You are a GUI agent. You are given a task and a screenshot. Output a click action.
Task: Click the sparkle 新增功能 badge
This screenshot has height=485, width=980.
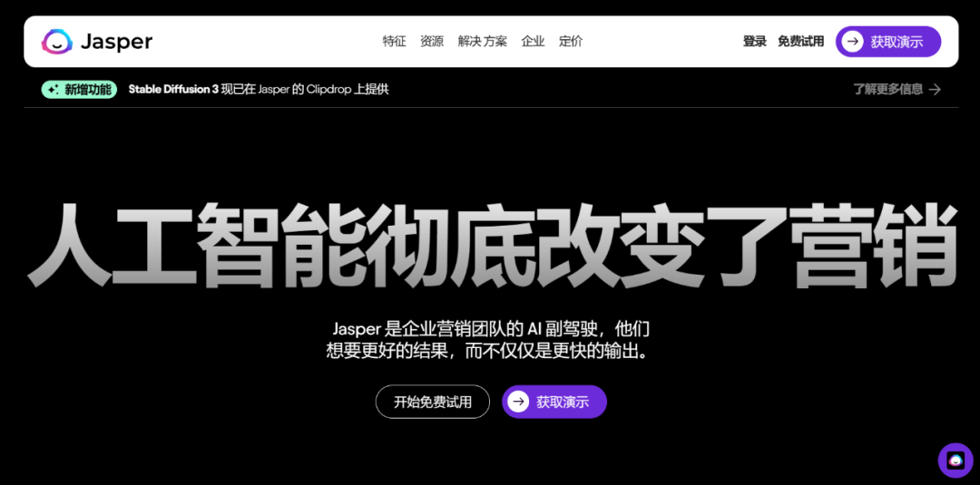pos(79,89)
